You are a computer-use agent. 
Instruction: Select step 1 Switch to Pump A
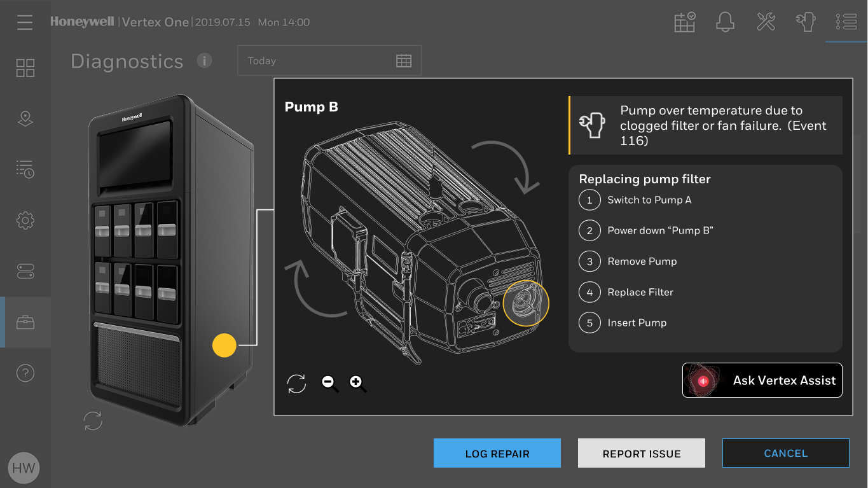click(635, 200)
